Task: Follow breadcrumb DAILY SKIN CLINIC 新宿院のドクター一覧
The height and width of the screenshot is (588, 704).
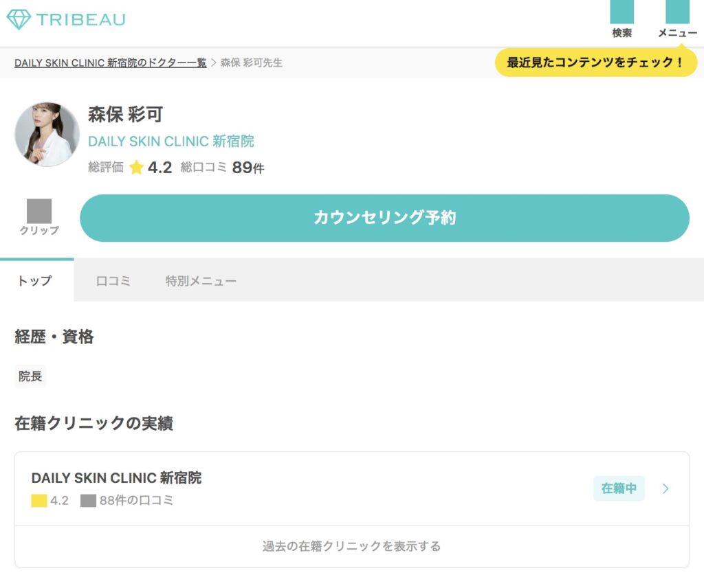Action: pos(111,63)
